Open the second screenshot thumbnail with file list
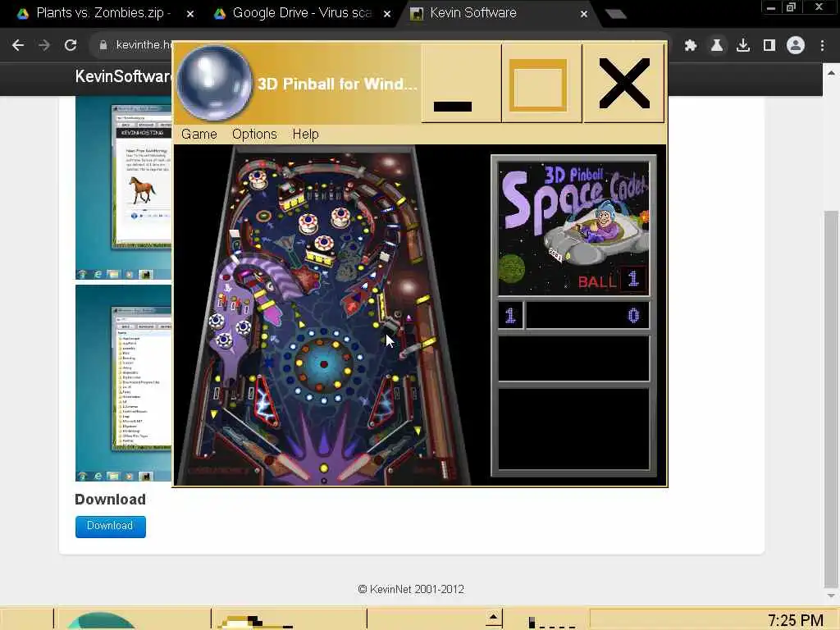 pos(124,383)
